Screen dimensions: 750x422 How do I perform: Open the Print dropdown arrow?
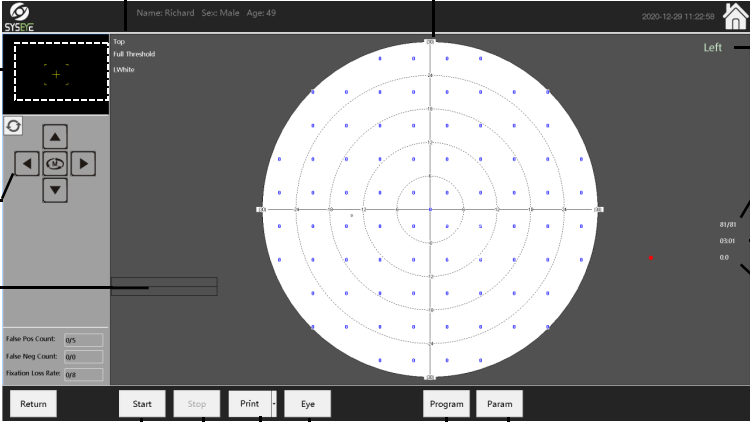click(275, 404)
